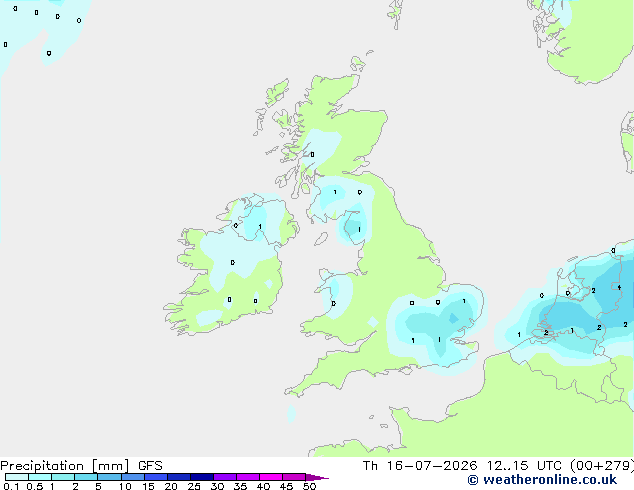Select the 20–25 mm legend colour swatch

pyautogui.click(x=179, y=477)
